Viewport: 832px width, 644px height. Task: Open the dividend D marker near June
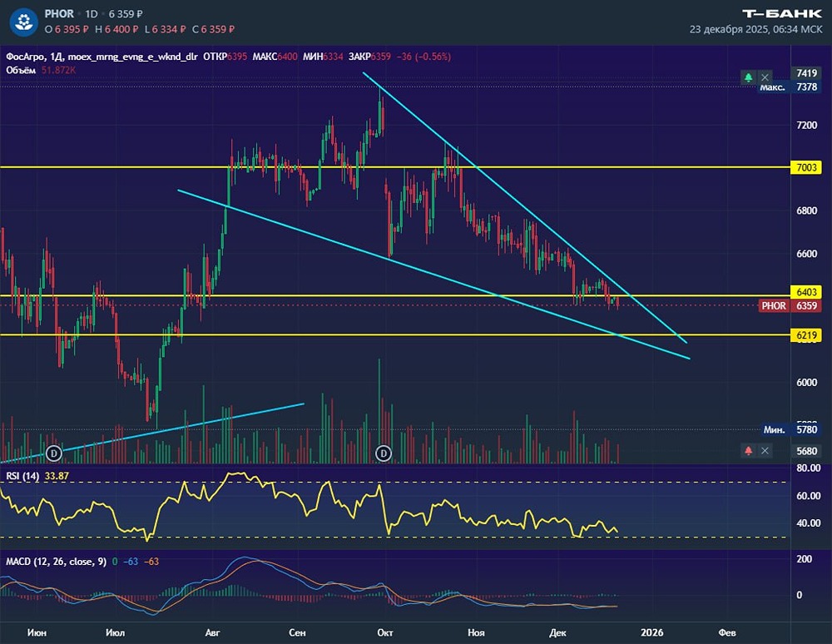click(53, 453)
